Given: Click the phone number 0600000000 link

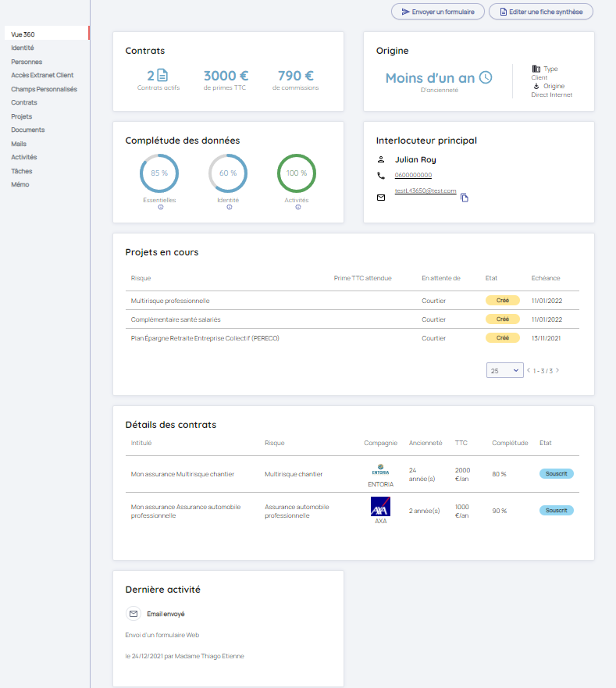Looking at the screenshot, I should (x=413, y=176).
